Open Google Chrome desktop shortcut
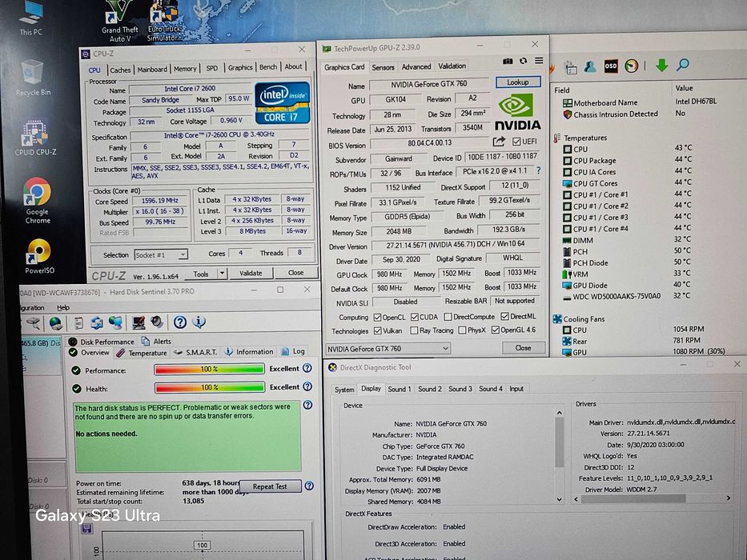The height and width of the screenshot is (560, 747). click(x=37, y=201)
